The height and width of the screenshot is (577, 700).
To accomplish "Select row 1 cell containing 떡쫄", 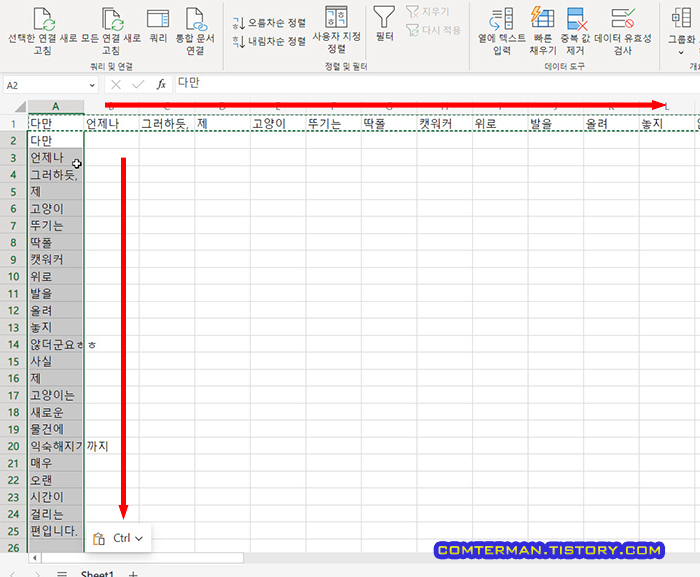I will pyautogui.click(x=389, y=124).
